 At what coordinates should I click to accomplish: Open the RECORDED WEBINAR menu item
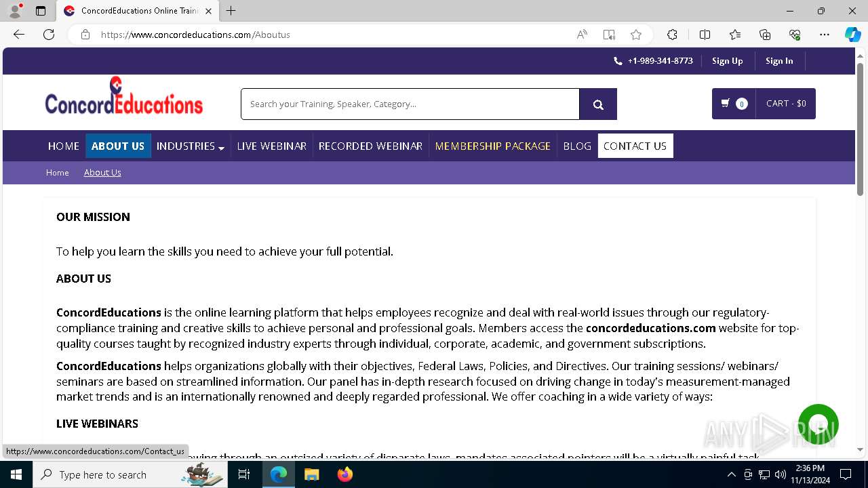[x=370, y=146]
